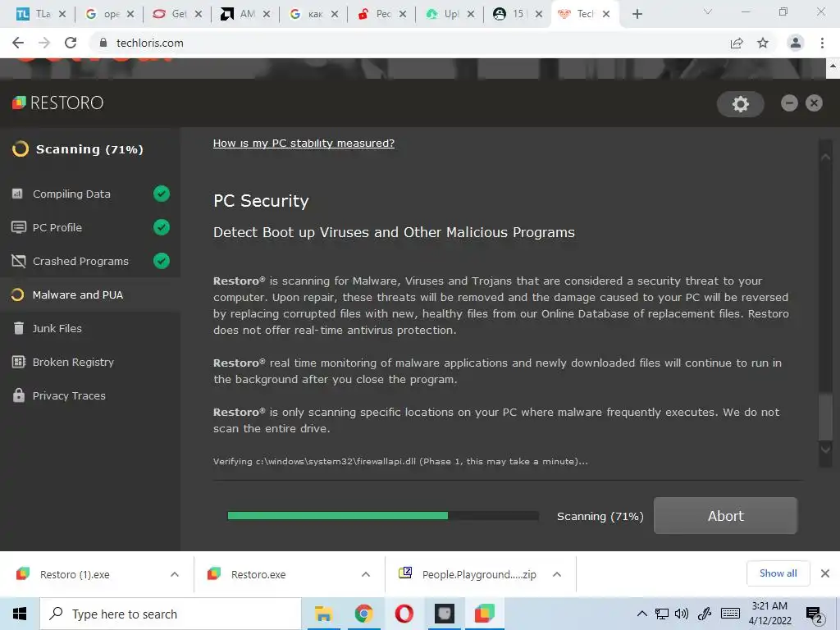Show hidden system tray icons
Image resolution: width=840 pixels, height=630 pixels.
click(x=641, y=614)
